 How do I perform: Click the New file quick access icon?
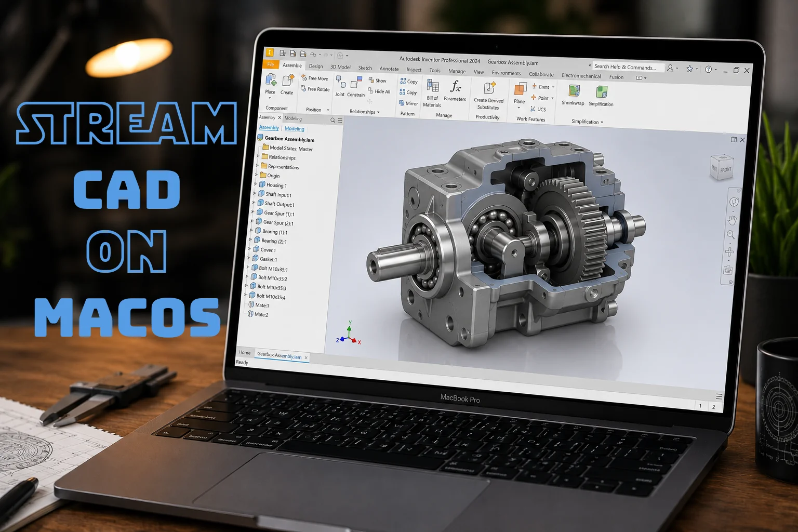[x=283, y=53]
